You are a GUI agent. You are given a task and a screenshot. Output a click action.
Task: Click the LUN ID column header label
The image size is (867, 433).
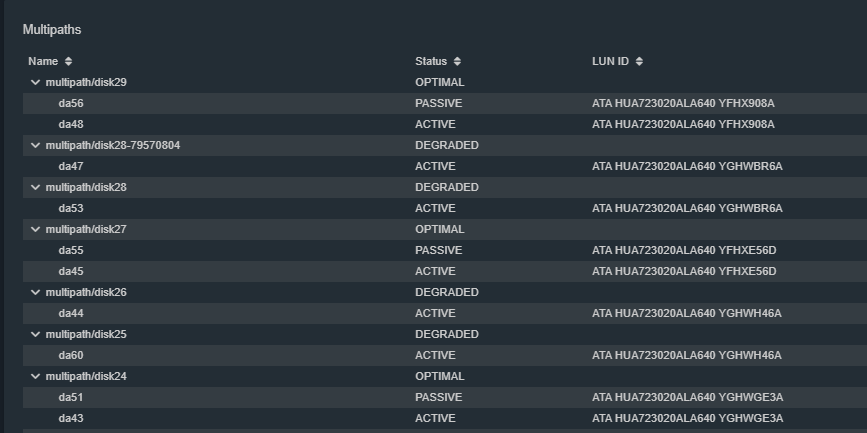610,61
